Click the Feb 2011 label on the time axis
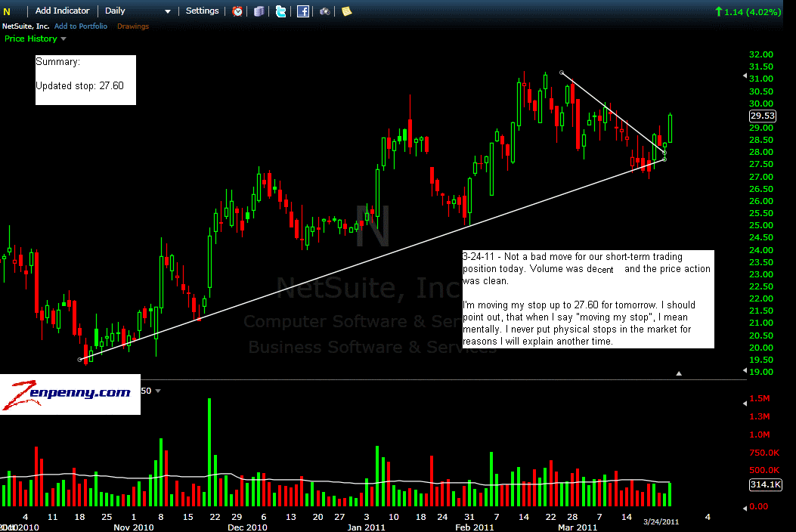Image resolution: width=796 pixels, height=532 pixels. pos(475,527)
